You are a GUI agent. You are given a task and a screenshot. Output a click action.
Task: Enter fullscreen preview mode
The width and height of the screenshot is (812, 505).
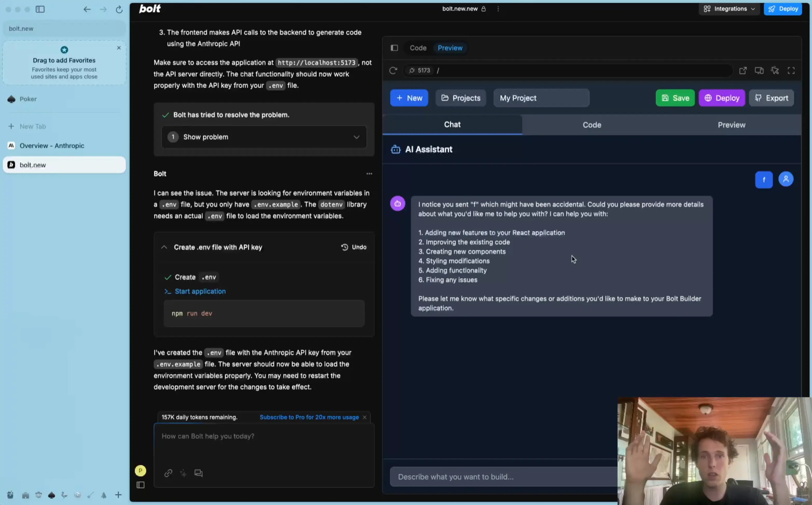[x=791, y=71]
